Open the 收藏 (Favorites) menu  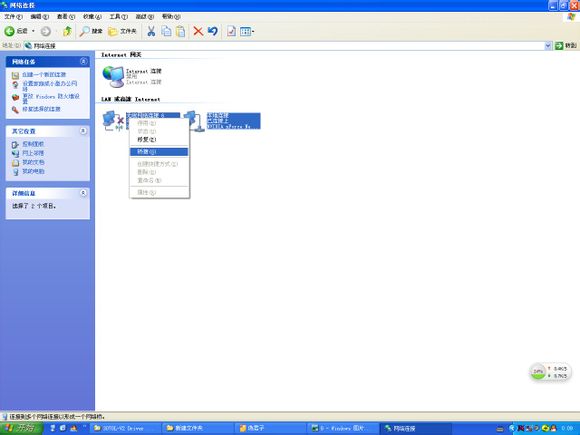pos(92,17)
